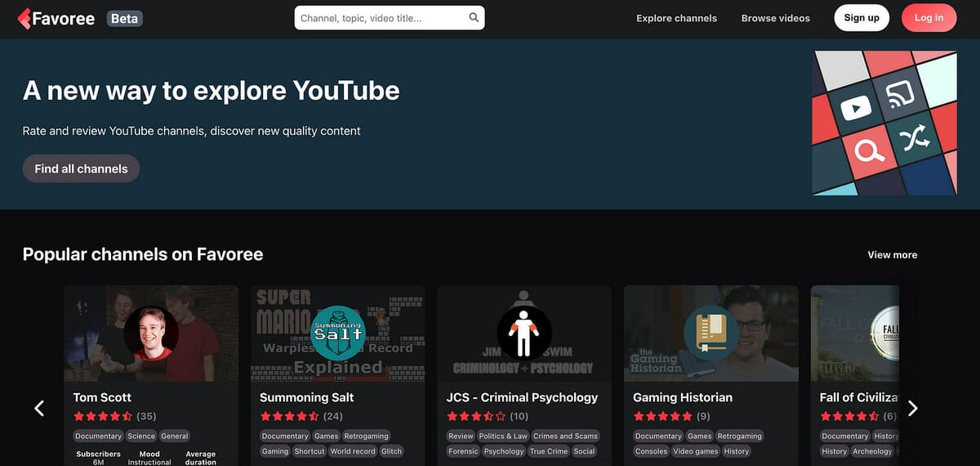Click the (35) review count for Tom Scott
Screen dimensions: 980x466
146,416
